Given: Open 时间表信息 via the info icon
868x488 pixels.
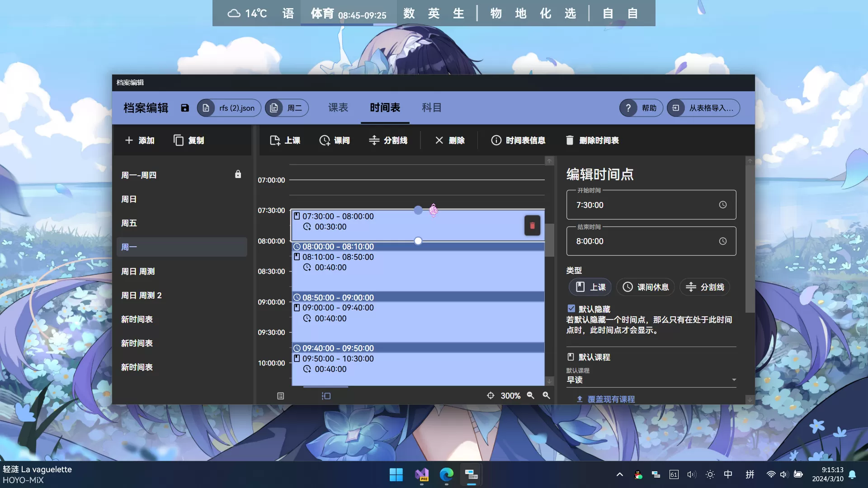Looking at the screenshot, I should coord(518,140).
